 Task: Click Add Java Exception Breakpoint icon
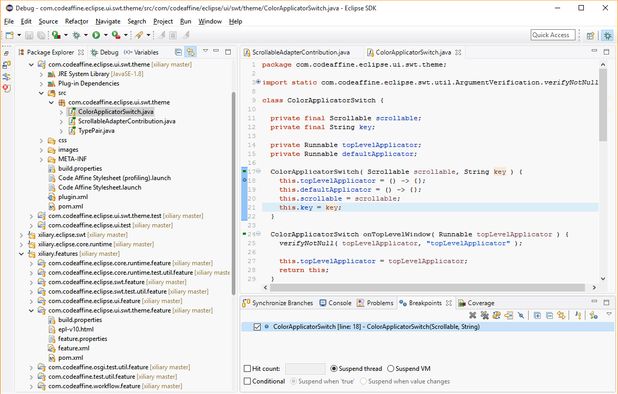click(x=578, y=315)
